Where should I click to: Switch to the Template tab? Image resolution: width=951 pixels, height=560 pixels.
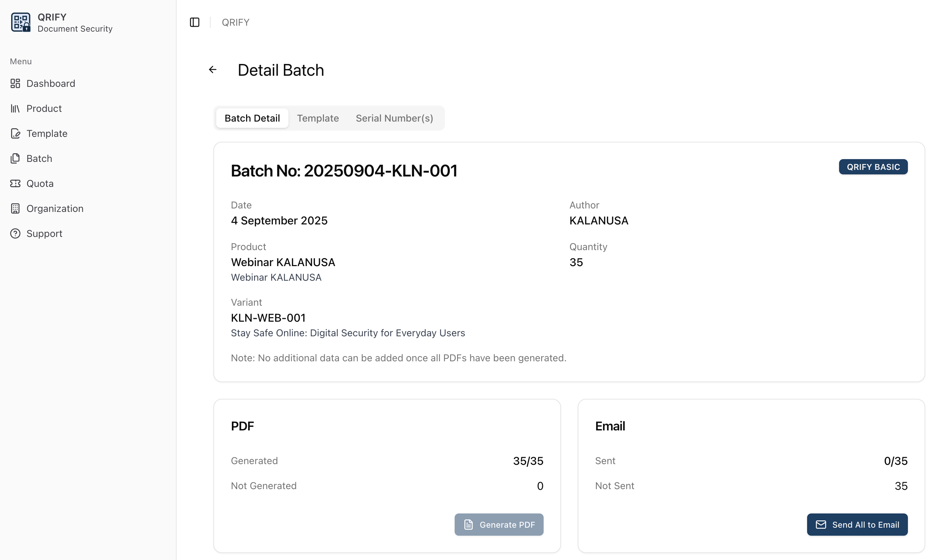pos(317,118)
